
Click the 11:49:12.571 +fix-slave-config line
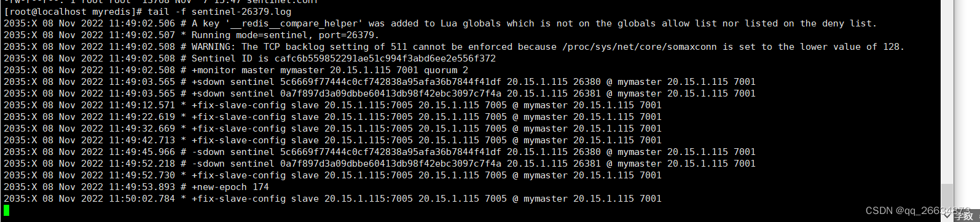(x=332, y=105)
